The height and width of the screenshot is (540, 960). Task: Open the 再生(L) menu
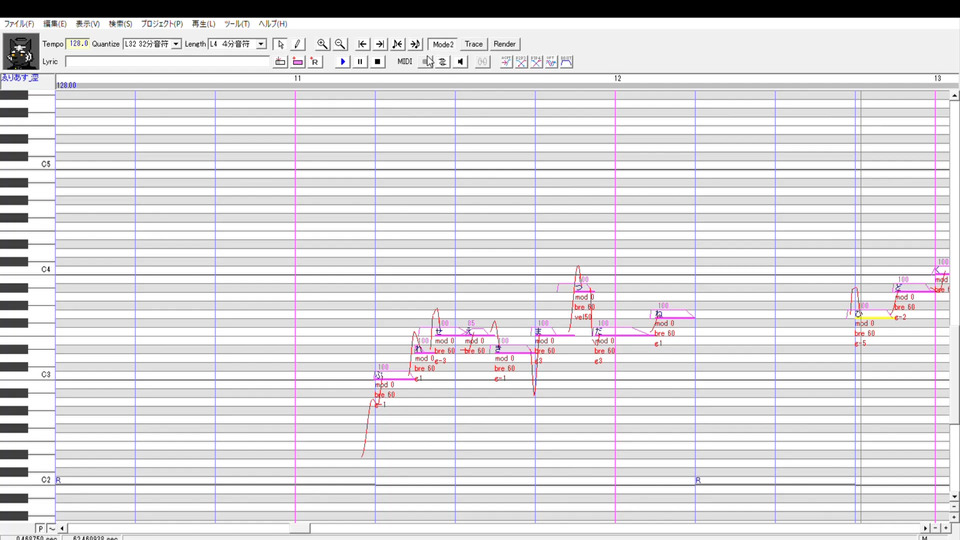(x=203, y=24)
